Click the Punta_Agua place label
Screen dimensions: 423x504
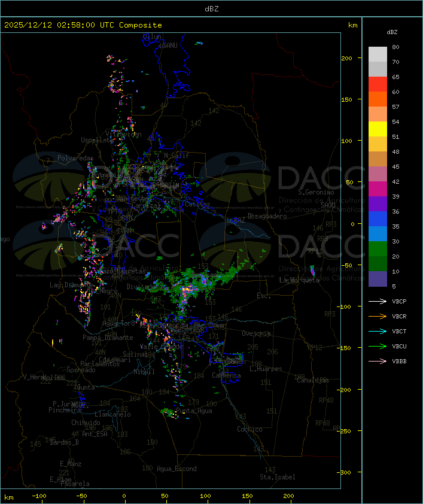pyautogui.click(x=194, y=411)
